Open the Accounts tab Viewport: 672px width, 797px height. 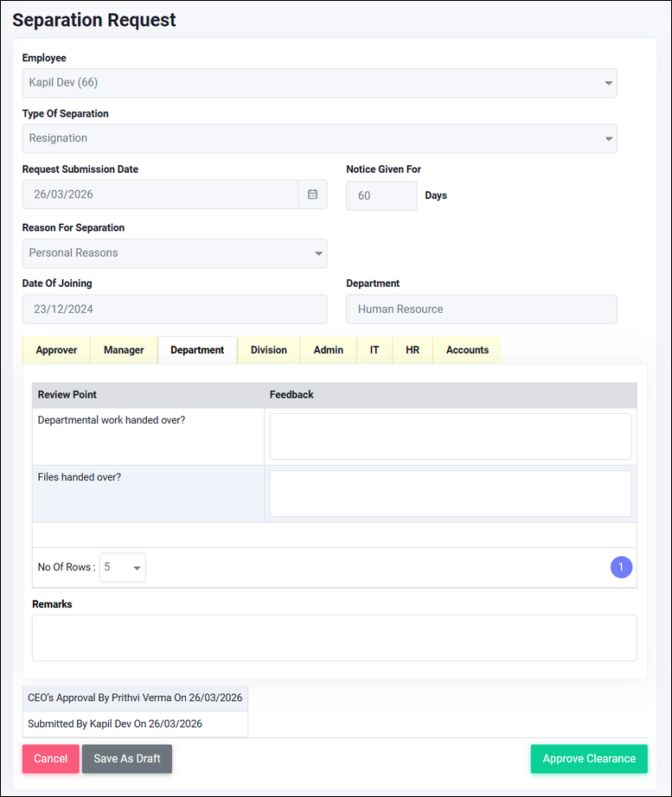(x=467, y=350)
